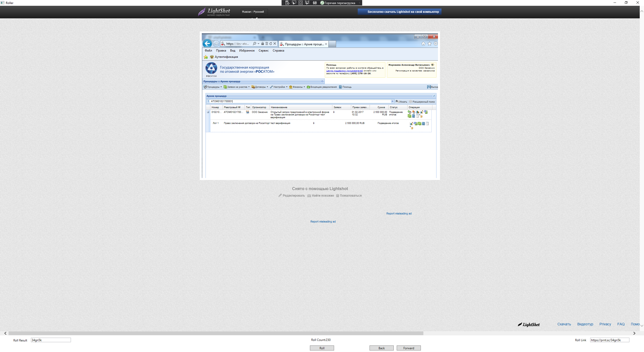Viewport: 644px width, 352px height.
Task: Click the binding failures braces icon
Action: 315,3
